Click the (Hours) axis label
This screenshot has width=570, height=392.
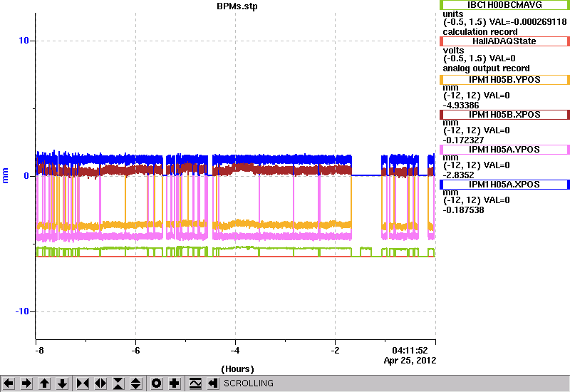(237, 369)
